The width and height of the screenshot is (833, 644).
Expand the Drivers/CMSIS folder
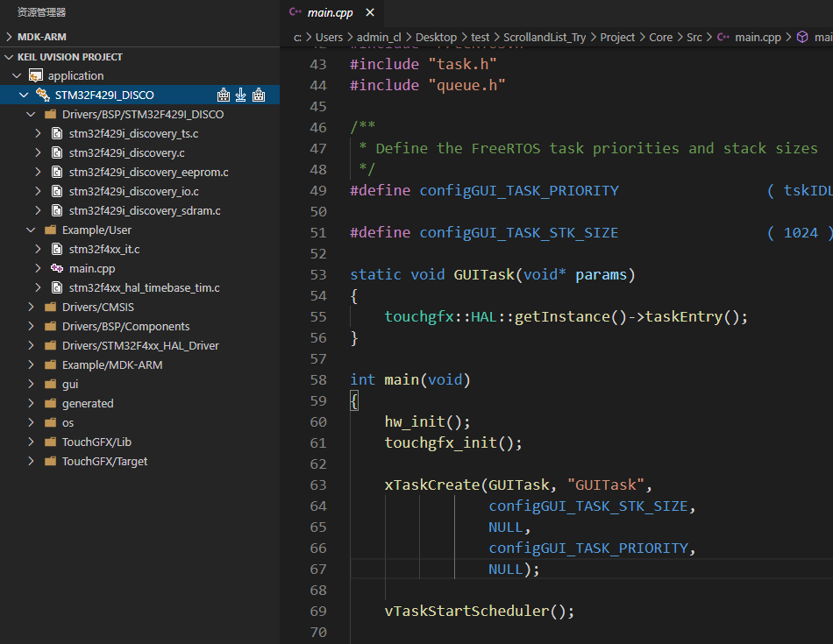(31, 307)
